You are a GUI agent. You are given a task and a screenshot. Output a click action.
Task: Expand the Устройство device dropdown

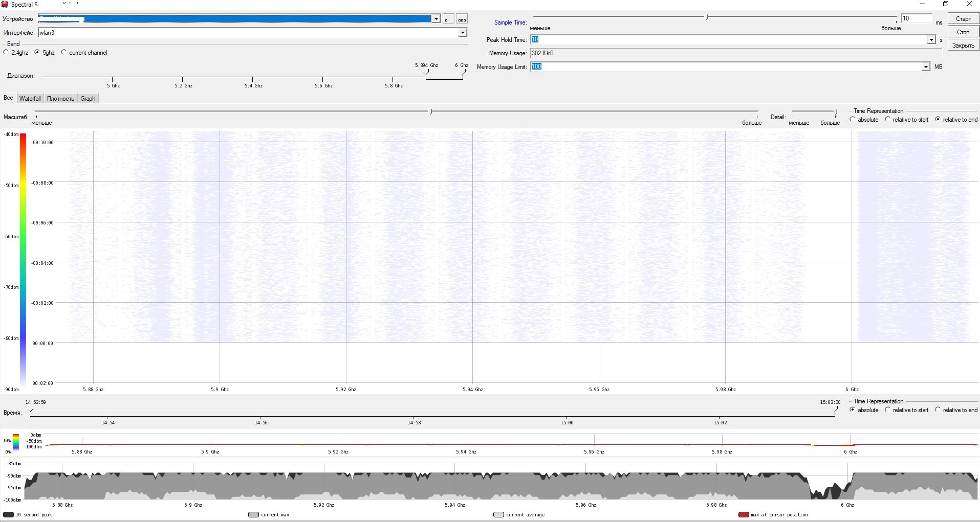tap(435, 19)
